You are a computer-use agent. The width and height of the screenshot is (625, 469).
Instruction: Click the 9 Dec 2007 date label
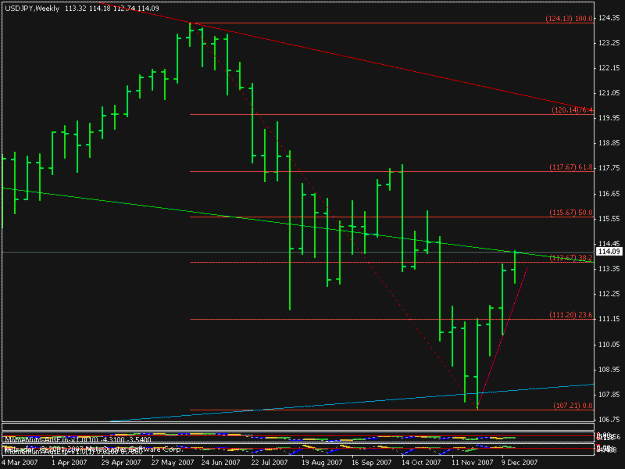click(519, 463)
